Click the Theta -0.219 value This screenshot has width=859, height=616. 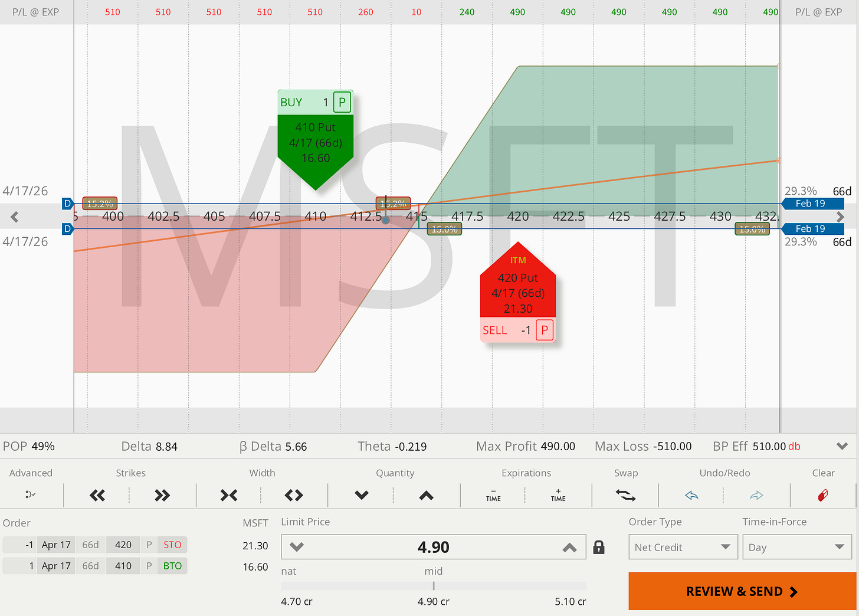coord(411,446)
